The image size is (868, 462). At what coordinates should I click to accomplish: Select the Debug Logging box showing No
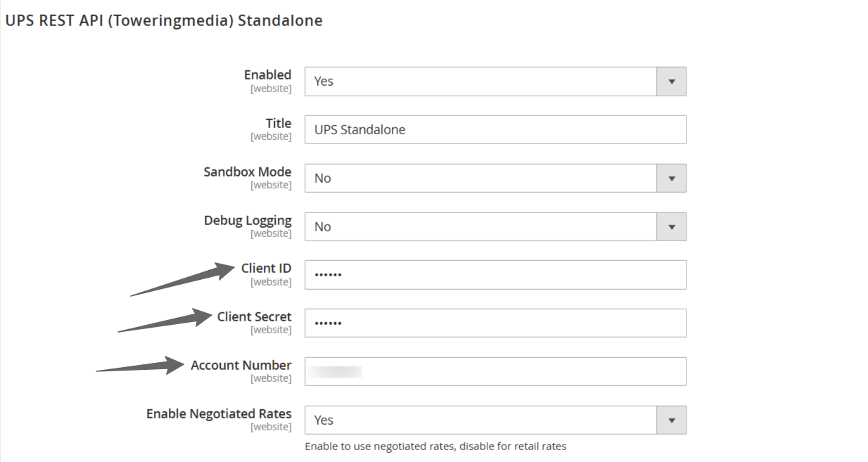tap(495, 227)
